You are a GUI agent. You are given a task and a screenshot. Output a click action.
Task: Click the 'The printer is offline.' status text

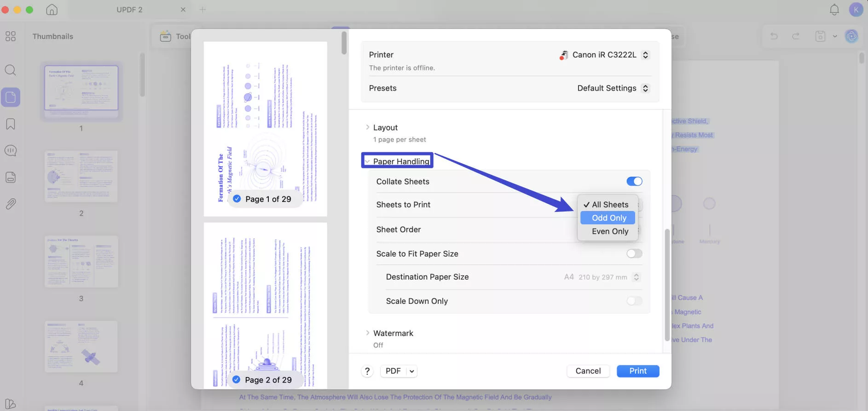click(402, 68)
